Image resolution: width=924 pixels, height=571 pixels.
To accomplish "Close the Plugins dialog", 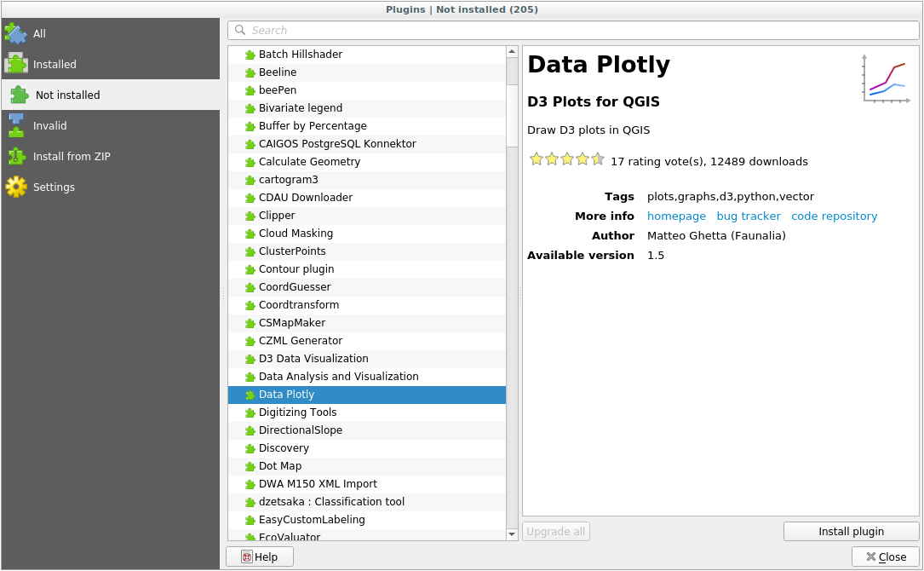I will [885, 557].
